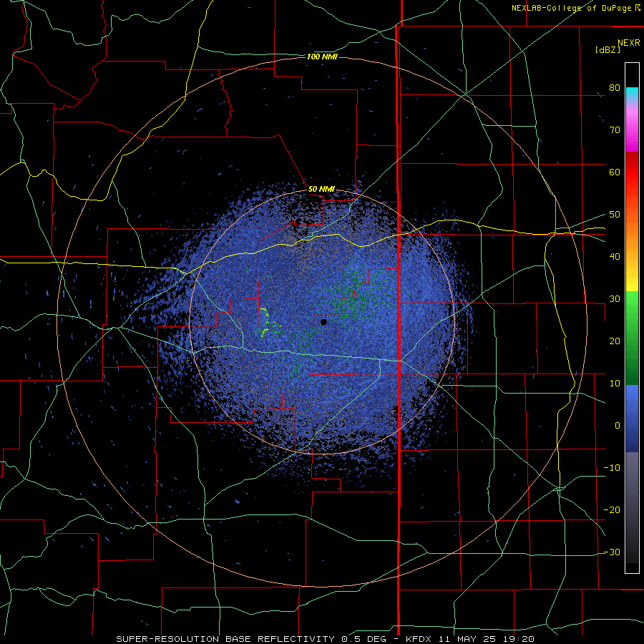Click the 10 value on dBZ scale
The height and width of the screenshot is (644, 644).
(615, 384)
